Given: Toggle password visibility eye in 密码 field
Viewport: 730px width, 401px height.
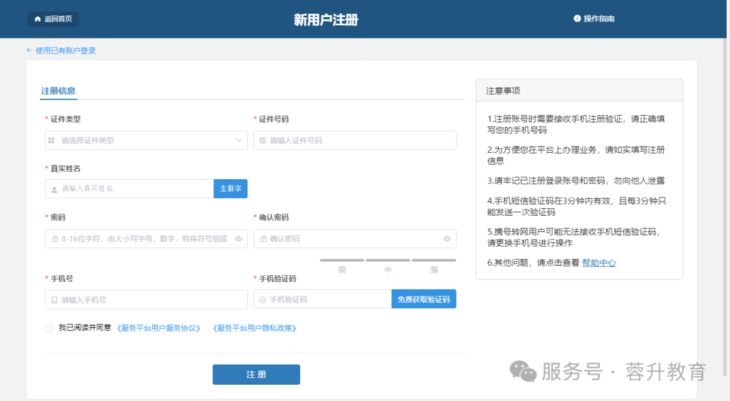Looking at the screenshot, I should coord(238,239).
